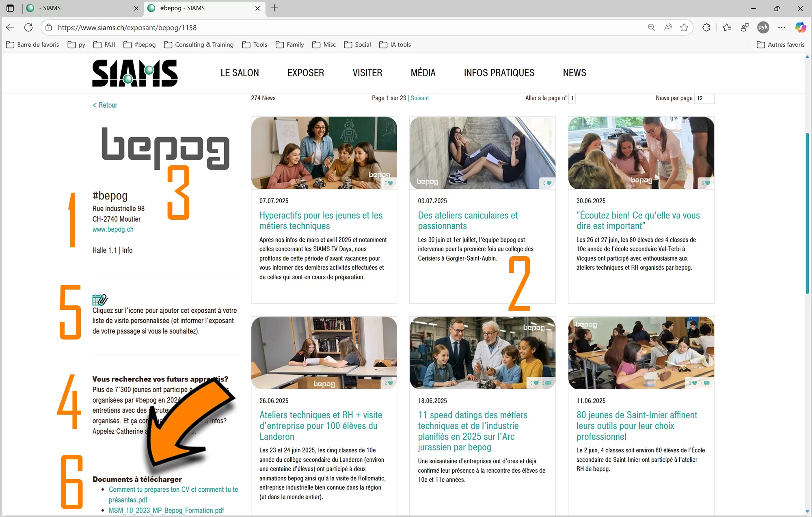Open the VISITER menu

[x=367, y=73]
